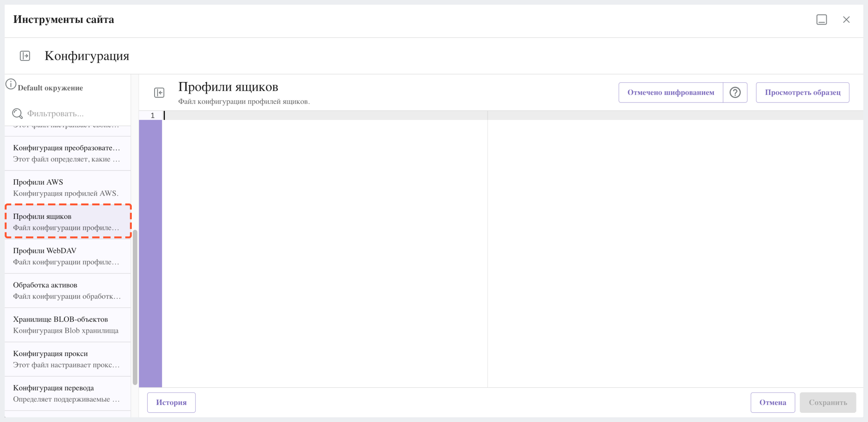868x422 pixels.
Task: Click the Отмена button
Action: [x=773, y=402]
